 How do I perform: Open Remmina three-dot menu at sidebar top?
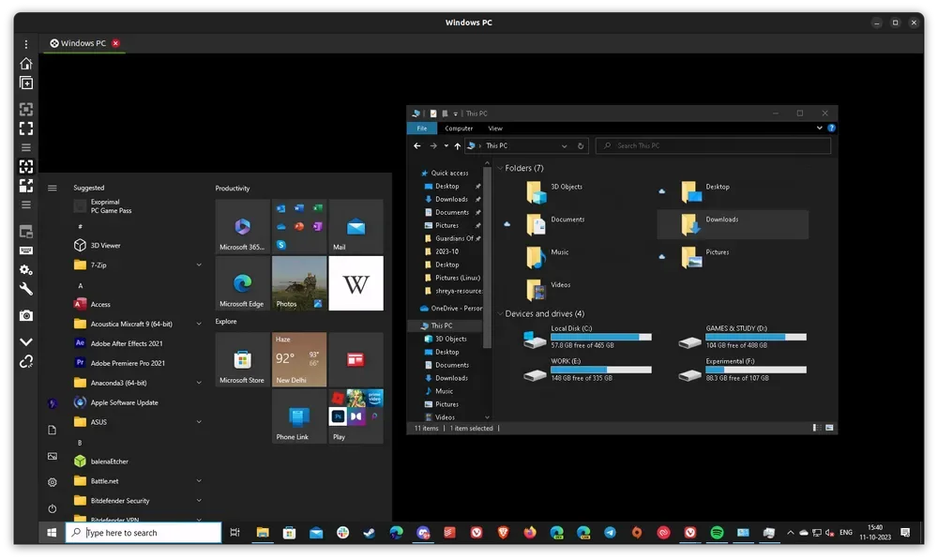coord(25,44)
